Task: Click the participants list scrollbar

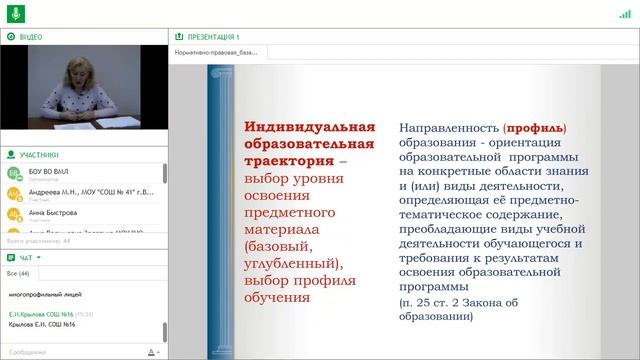Action: [x=165, y=173]
